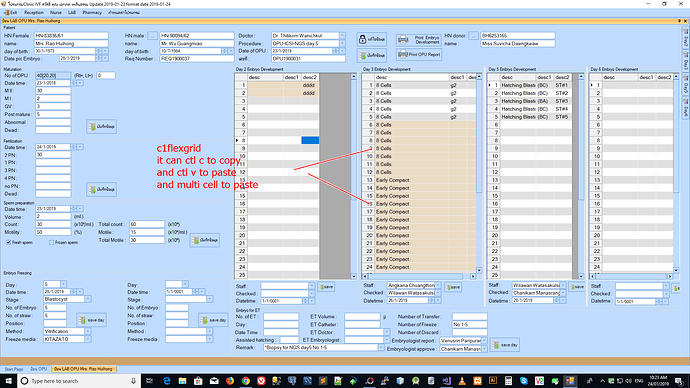Open the Stage Blastocyst dropdown
Screen dimensions: 690x388
point(88,299)
